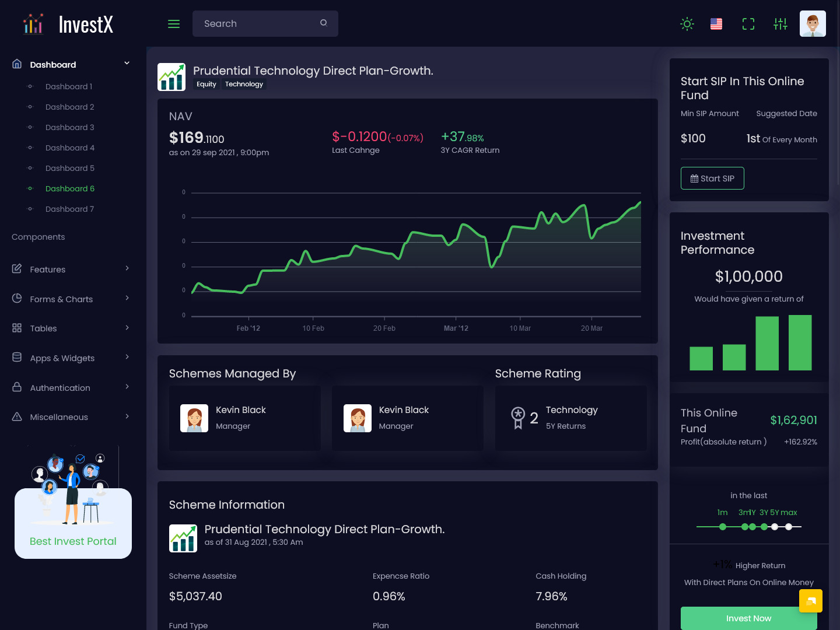840x630 pixels.
Task: Click the $5,037.40 scheme asset size
Action: pos(195,596)
